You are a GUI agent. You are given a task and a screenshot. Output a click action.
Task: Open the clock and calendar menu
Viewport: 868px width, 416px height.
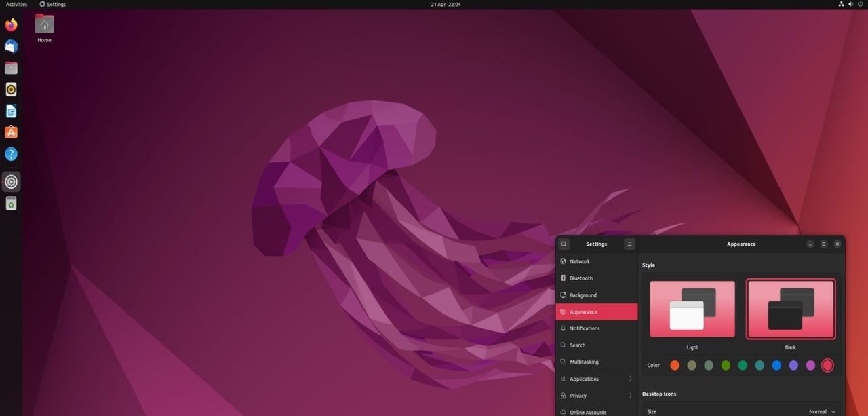tap(446, 4)
